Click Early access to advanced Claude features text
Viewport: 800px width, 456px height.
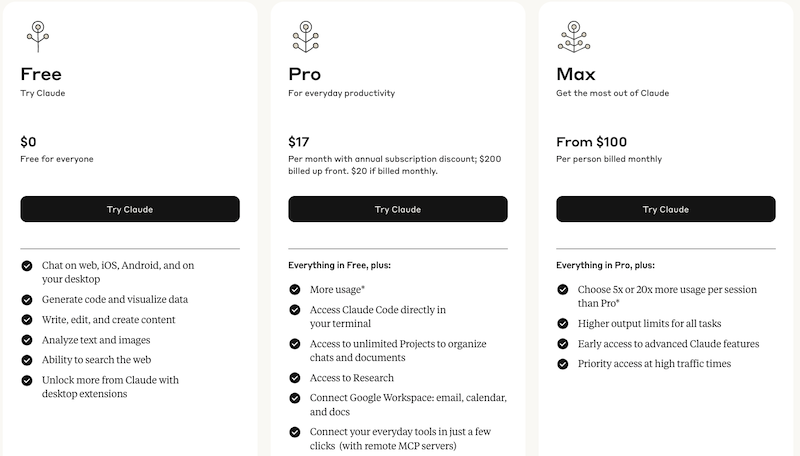click(x=668, y=344)
